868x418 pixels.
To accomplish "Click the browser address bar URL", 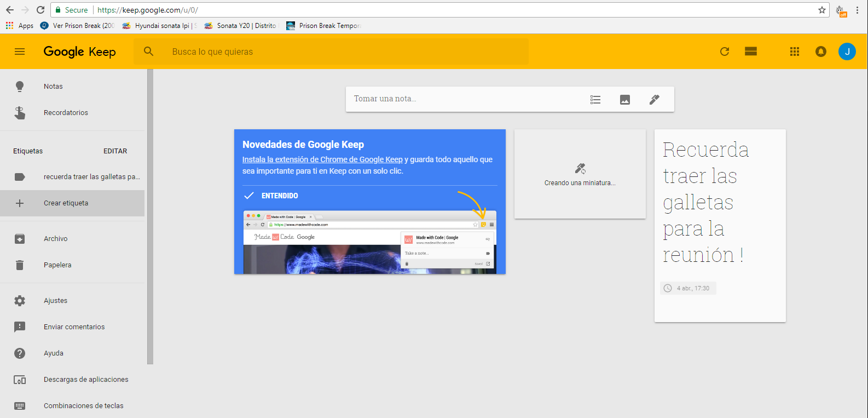I will point(148,10).
